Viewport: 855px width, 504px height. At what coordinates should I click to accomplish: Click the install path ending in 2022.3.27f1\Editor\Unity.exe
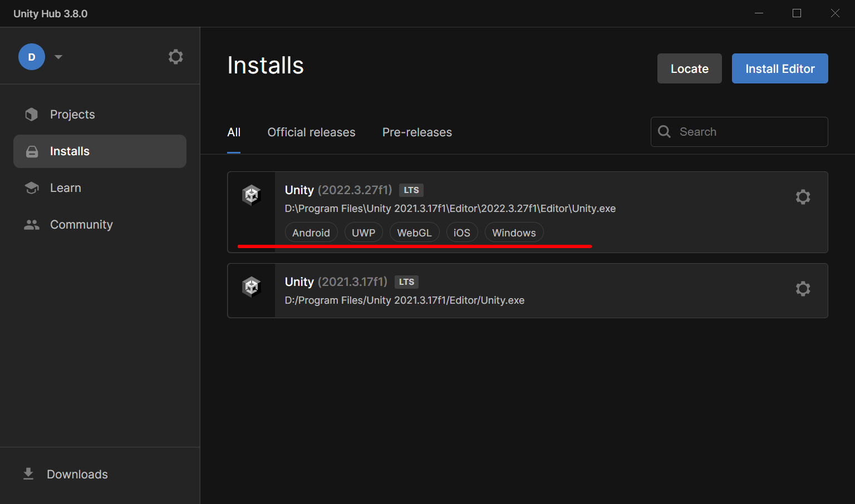(x=450, y=209)
